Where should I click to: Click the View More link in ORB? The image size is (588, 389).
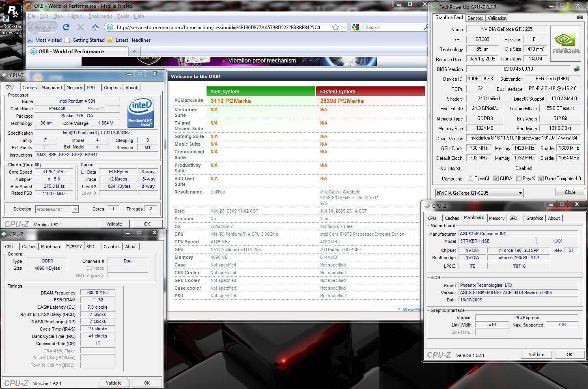(x=411, y=309)
